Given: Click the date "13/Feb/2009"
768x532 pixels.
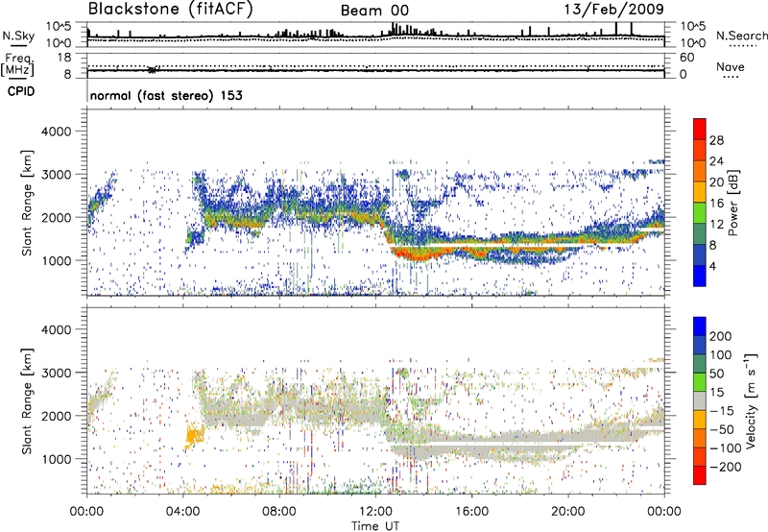Looking at the screenshot, I should (x=613, y=9).
